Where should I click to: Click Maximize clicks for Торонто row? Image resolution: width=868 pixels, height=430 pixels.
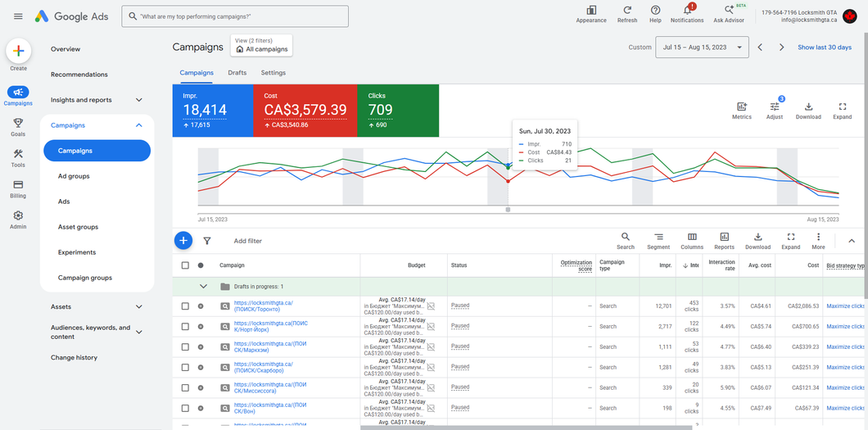[845, 306]
